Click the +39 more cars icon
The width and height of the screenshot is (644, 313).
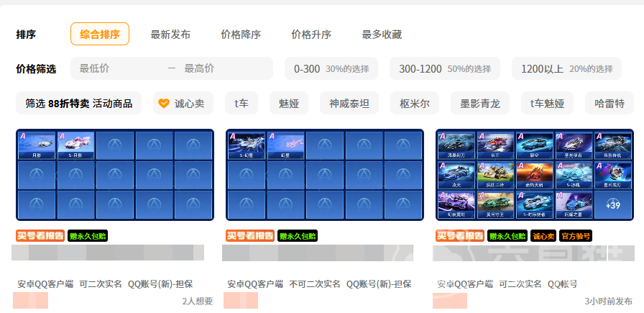point(613,204)
